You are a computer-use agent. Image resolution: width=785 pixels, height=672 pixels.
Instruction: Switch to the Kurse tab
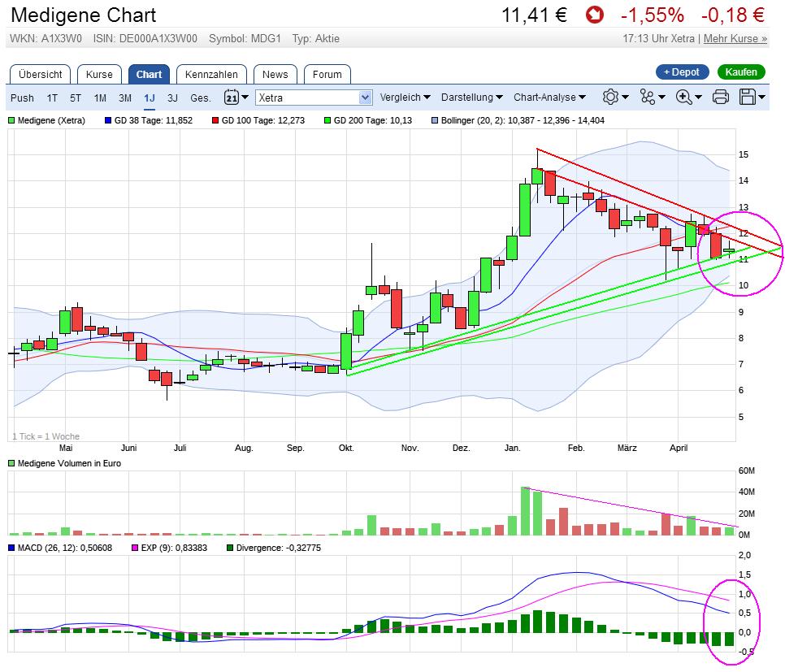[x=99, y=74]
